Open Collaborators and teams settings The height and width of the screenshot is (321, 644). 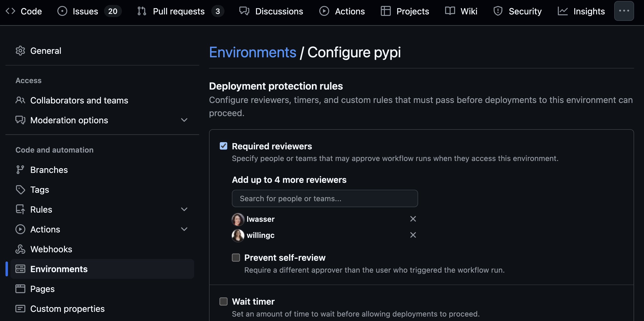pyautogui.click(x=102, y=100)
